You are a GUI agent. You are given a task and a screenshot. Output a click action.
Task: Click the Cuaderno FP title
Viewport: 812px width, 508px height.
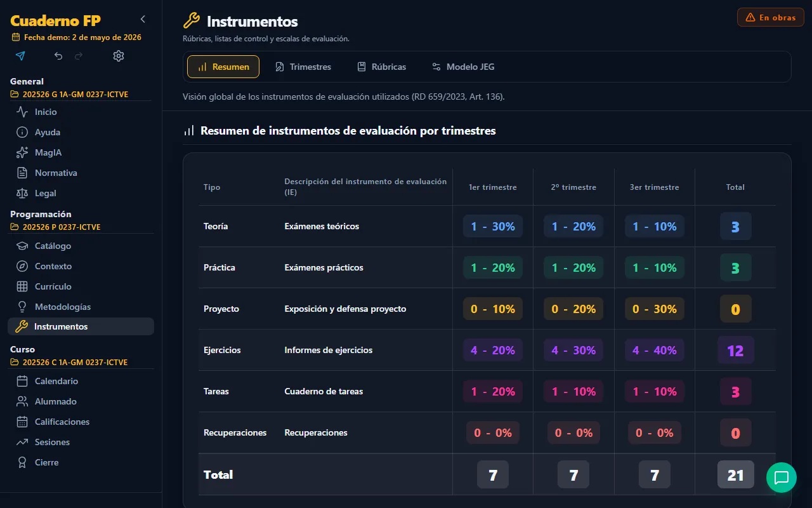(x=55, y=21)
